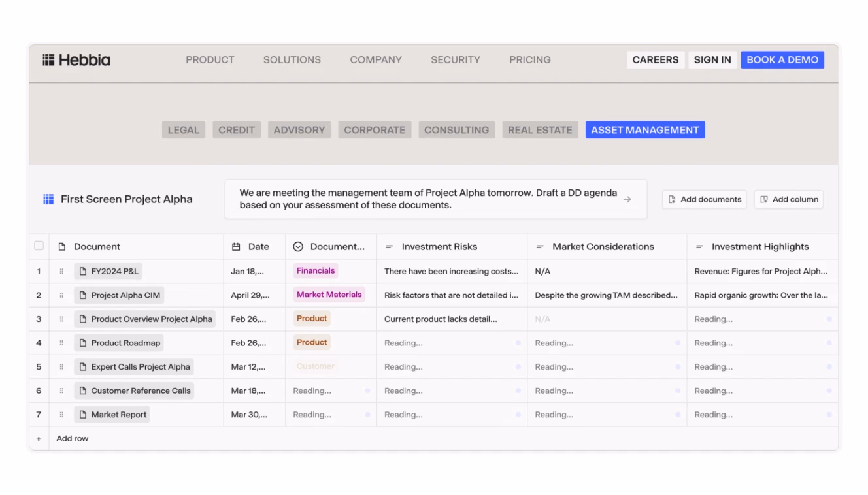Viewport: 868px width, 495px height.
Task: Select the ASSET MANAGEMENT tab
Action: click(645, 130)
